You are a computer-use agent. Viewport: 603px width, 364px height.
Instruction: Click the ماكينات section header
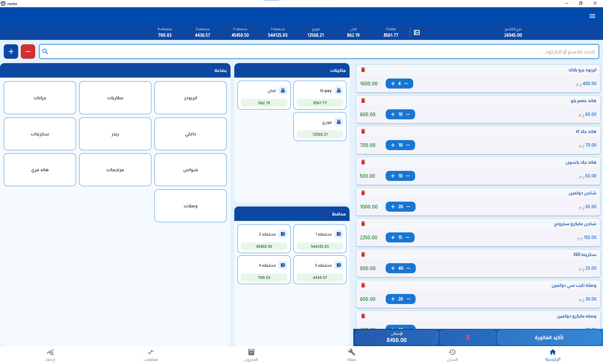coord(292,70)
